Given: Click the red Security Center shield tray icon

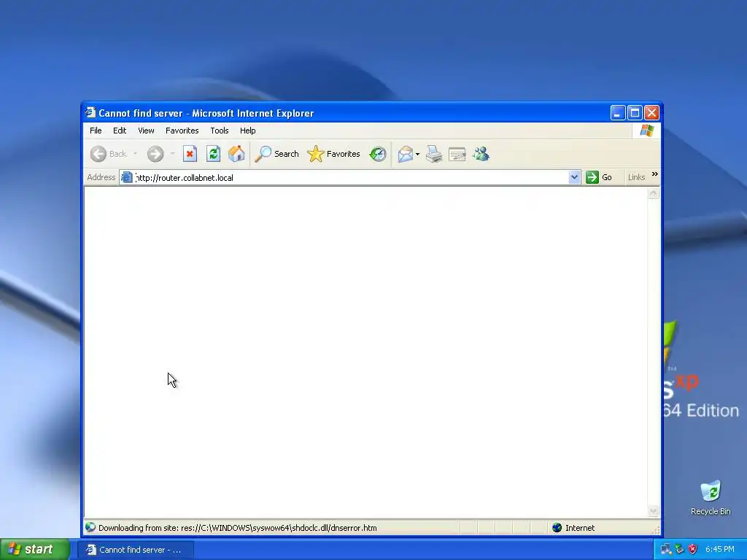Looking at the screenshot, I should click(693, 549).
